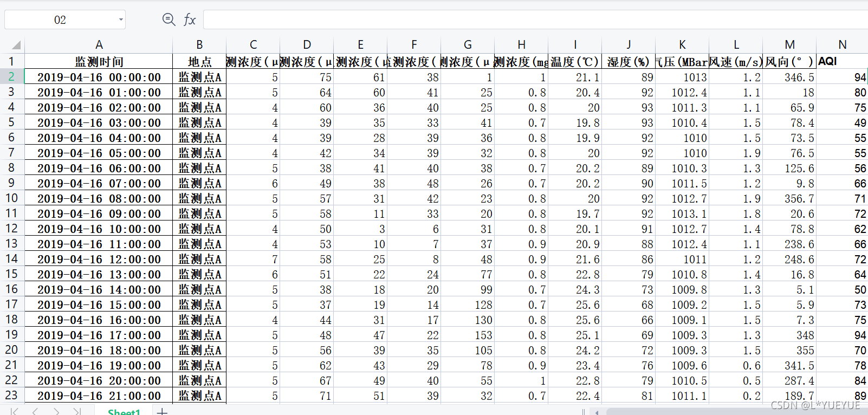868x415 pixels.
Task: Select row 10 header
Action: coord(11,198)
